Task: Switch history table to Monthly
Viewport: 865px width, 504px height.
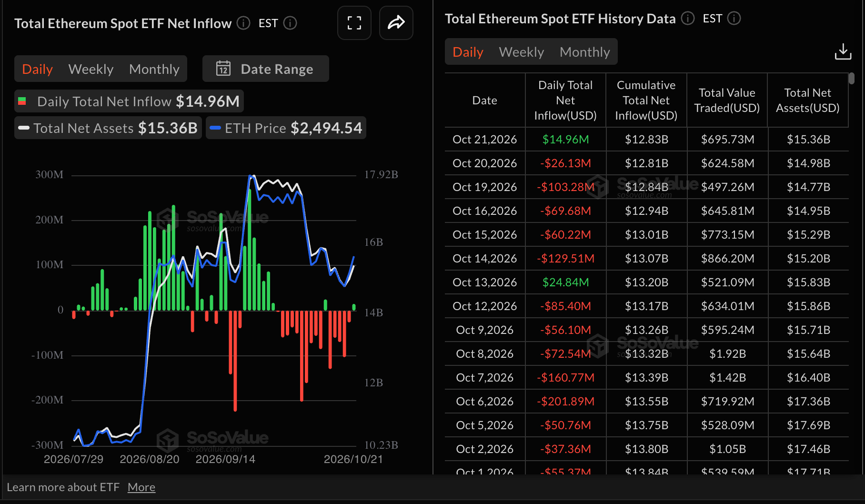Action: point(585,52)
